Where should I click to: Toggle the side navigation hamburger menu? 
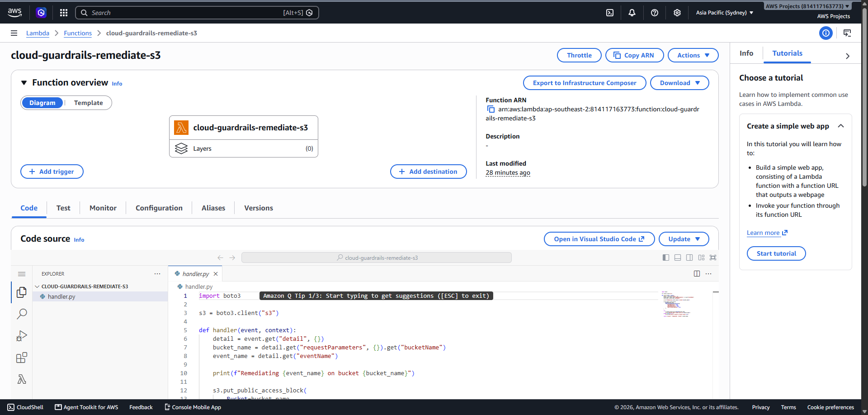[x=14, y=33]
